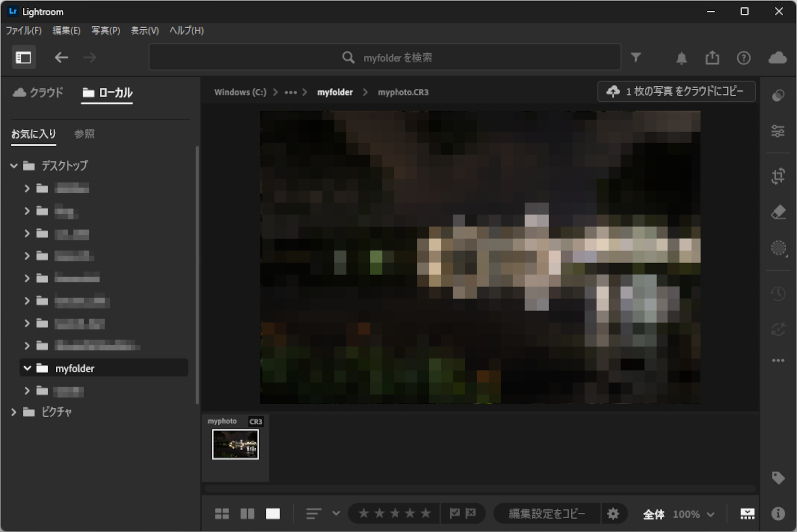
Task: Open notifications bell icon
Action: click(x=681, y=58)
